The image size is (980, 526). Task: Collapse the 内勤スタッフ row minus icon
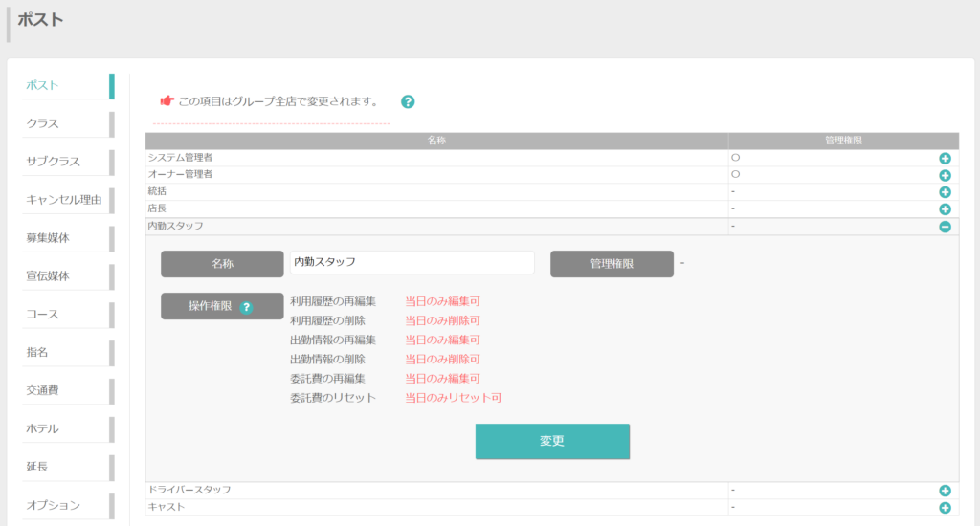pos(945,227)
